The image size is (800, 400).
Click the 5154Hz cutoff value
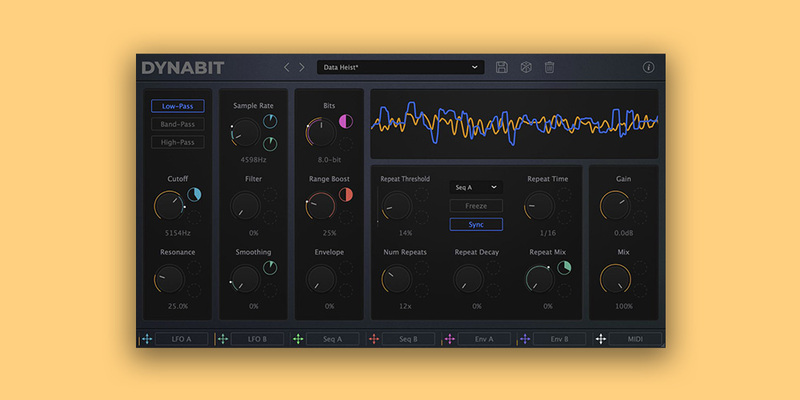coord(178,233)
